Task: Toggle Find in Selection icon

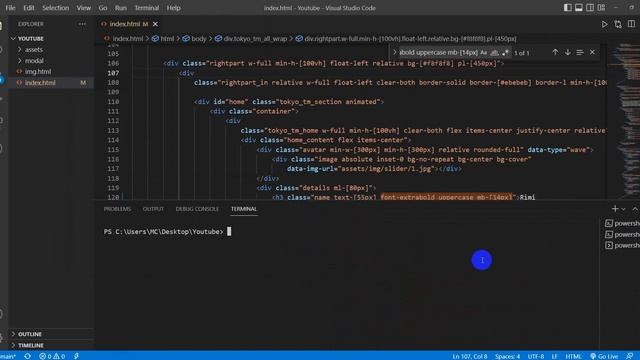Action: point(580,52)
